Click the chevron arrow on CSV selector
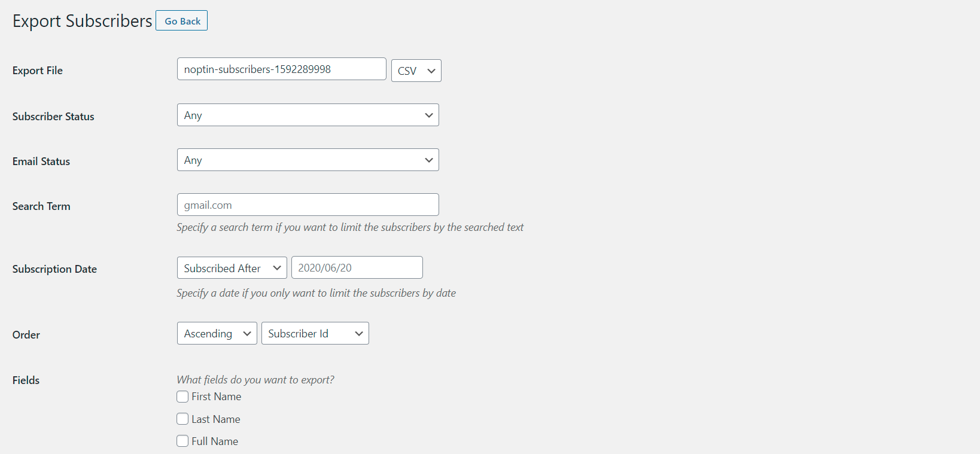 tap(431, 71)
